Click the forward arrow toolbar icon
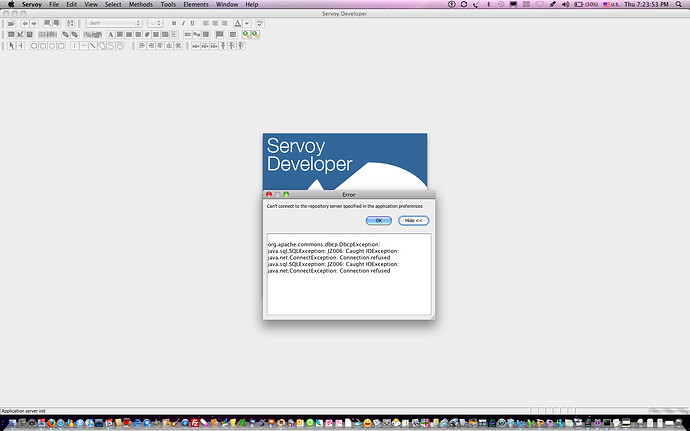The width and height of the screenshot is (690, 431). [x=34, y=23]
